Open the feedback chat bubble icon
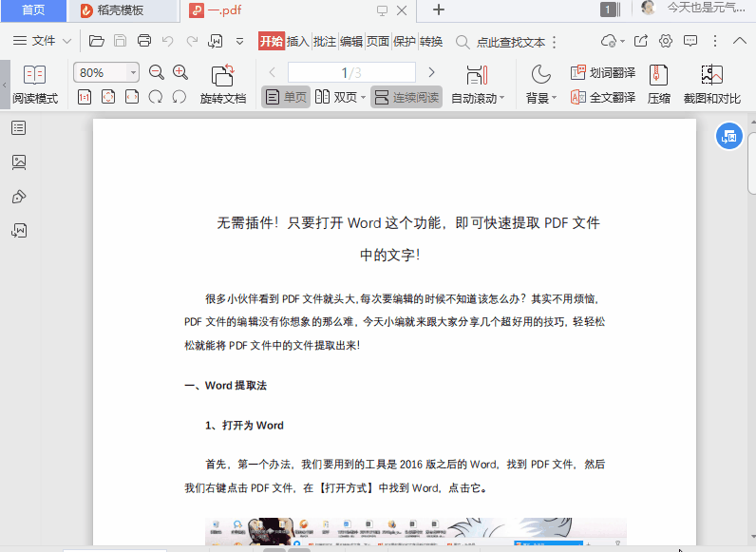This screenshot has height=552, width=756. pyautogui.click(x=690, y=41)
